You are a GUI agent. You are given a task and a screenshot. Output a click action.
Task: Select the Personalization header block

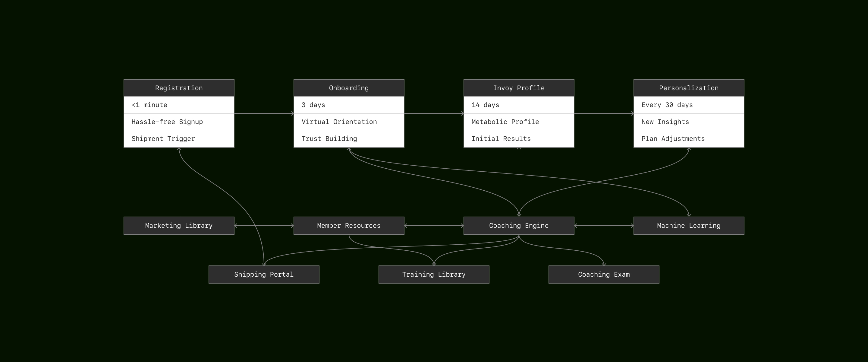click(x=689, y=88)
